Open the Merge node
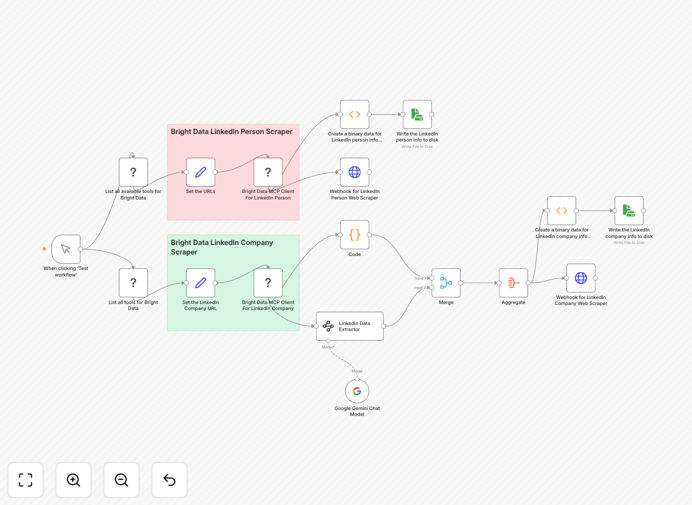The width and height of the screenshot is (692, 505). (446, 283)
